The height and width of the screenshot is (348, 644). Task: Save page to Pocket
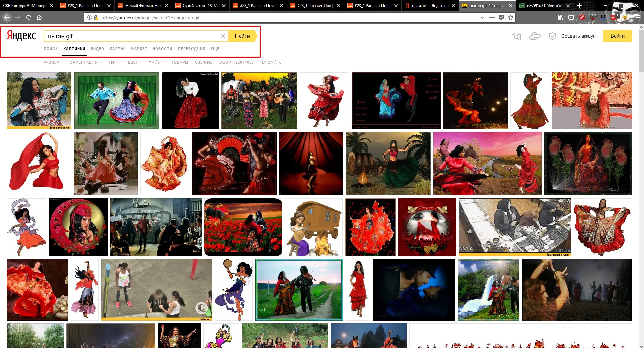[x=501, y=17]
